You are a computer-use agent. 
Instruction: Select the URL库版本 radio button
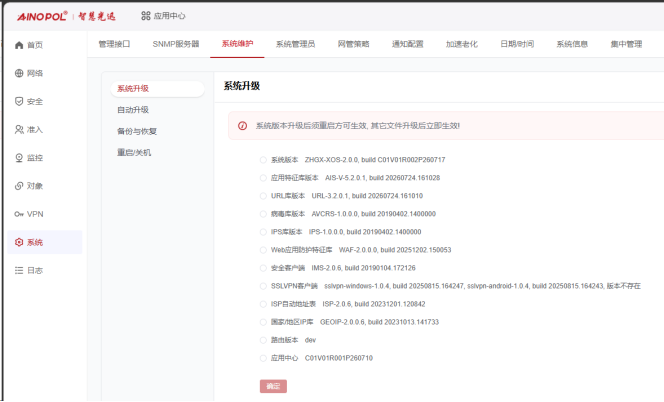click(263, 196)
